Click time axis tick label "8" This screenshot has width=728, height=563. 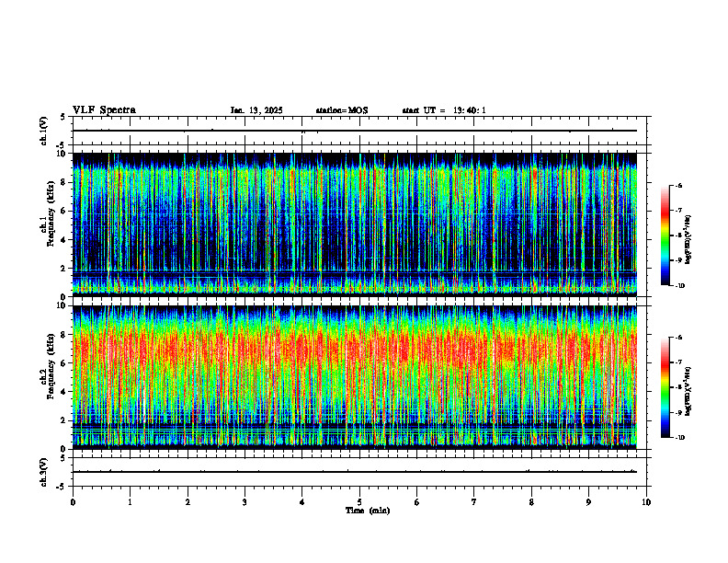pos(531,502)
